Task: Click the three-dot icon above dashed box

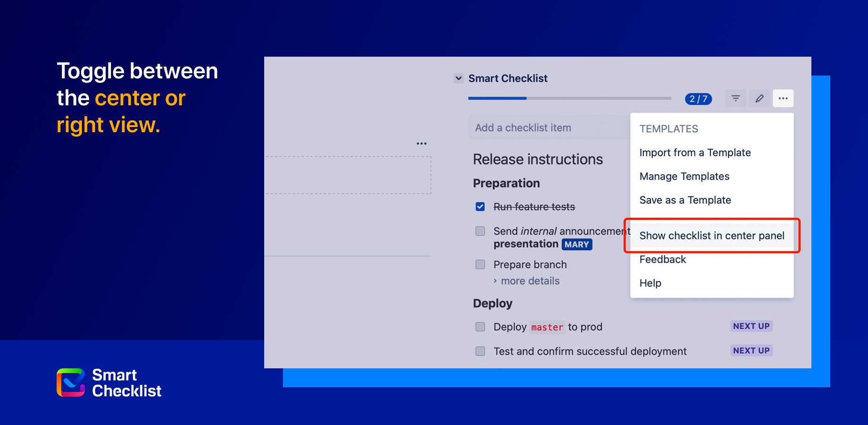Action: coord(422,143)
